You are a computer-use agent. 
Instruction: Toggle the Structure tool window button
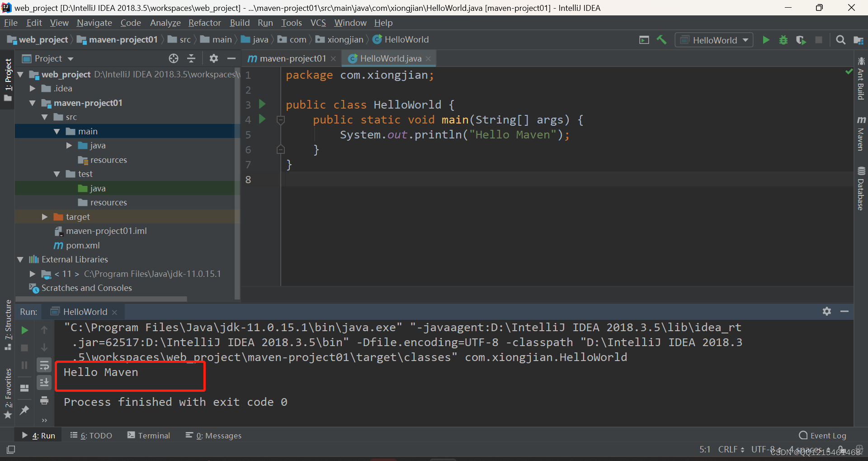(x=8, y=325)
